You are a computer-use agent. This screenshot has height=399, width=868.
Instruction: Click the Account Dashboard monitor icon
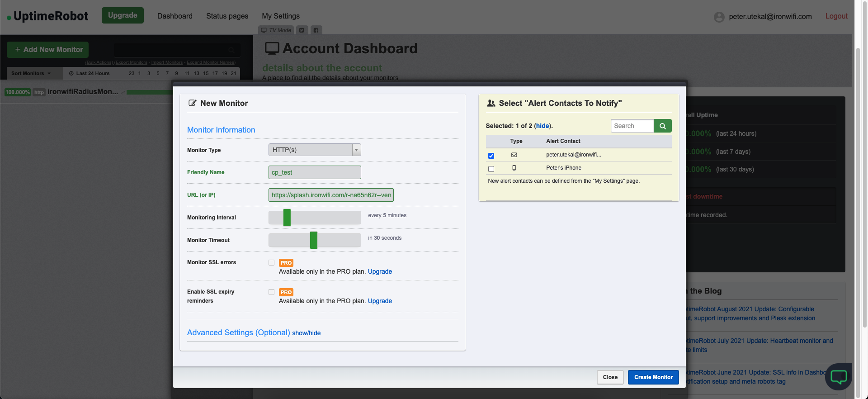coord(272,48)
